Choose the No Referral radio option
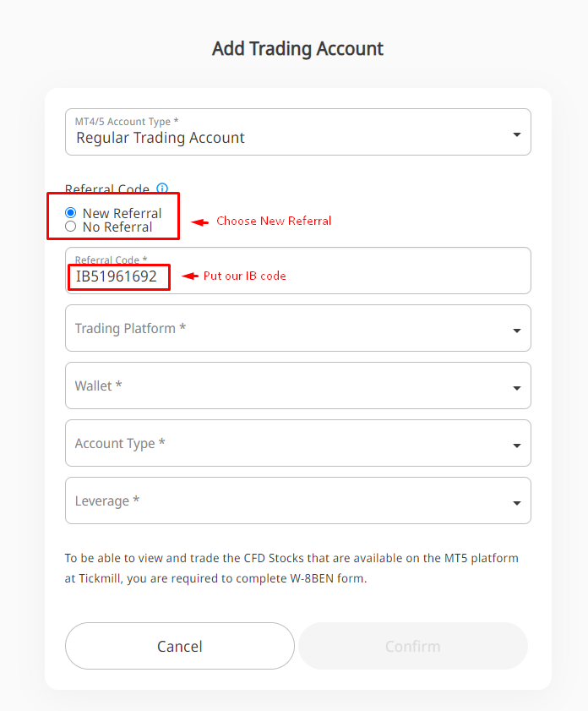 pos(71,227)
